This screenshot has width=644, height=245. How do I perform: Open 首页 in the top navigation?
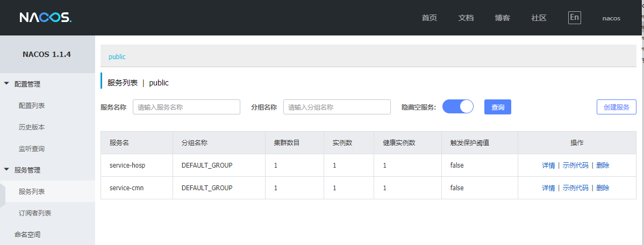[429, 18]
